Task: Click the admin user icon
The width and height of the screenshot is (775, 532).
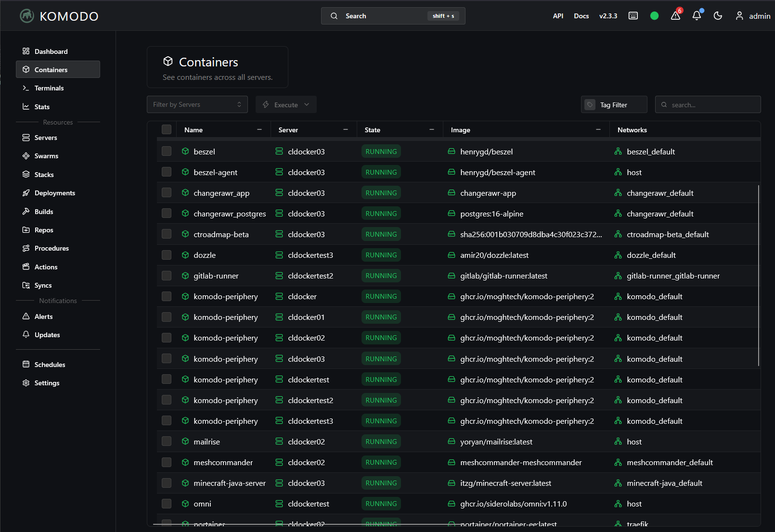Action: pyautogui.click(x=739, y=16)
